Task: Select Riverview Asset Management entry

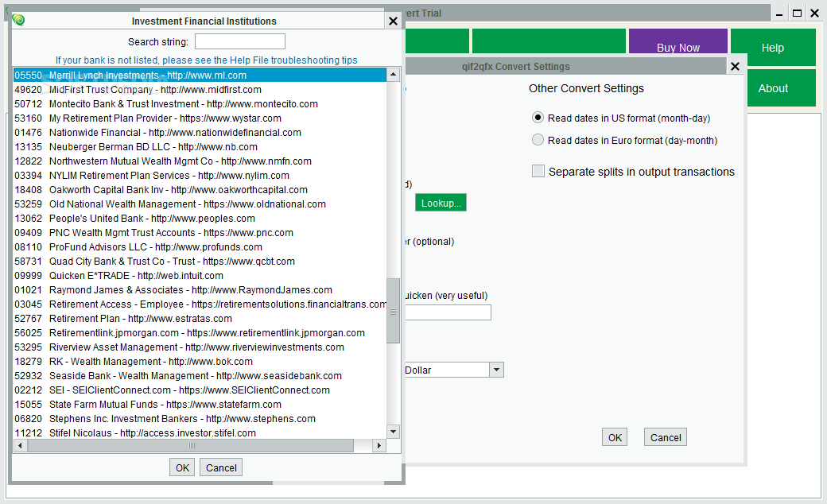Action: (x=200, y=347)
